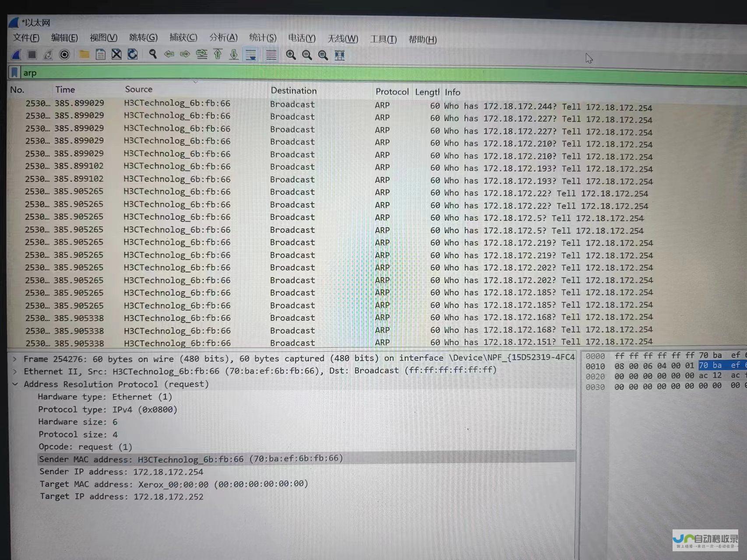Go forward to next packet arrow
Screen dimensions: 747x560
(x=185, y=54)
